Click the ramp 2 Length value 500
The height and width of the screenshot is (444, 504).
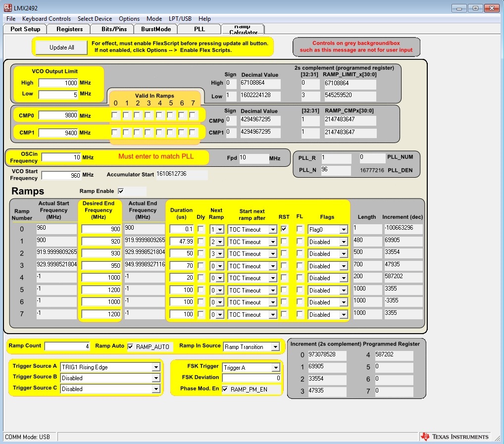point(367,252)
